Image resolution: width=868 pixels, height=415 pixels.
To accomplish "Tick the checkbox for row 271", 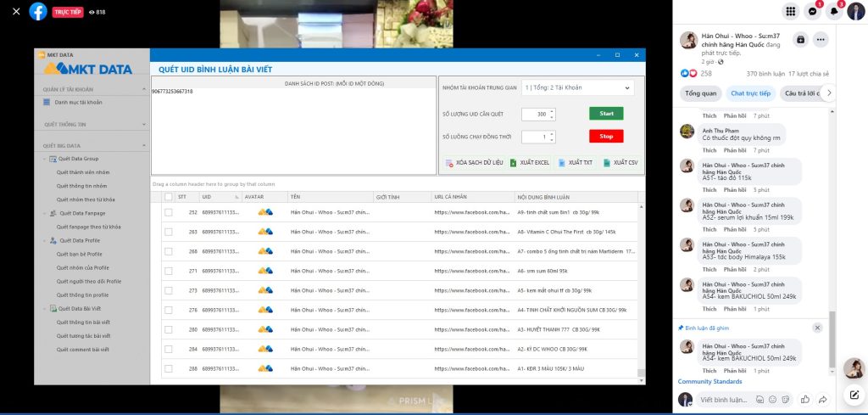I will [169, 271].
